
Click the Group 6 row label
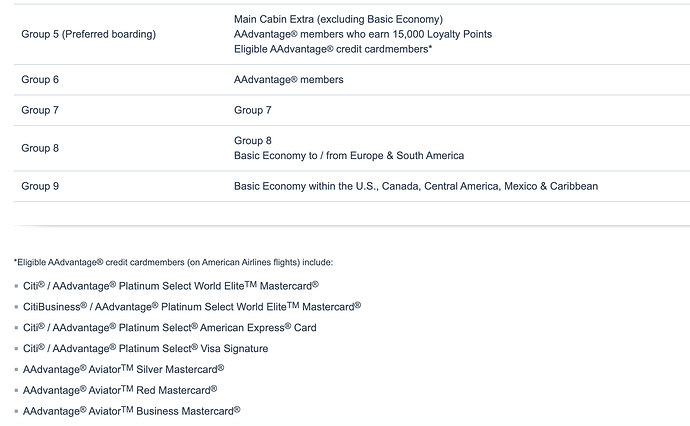point(40,80)
